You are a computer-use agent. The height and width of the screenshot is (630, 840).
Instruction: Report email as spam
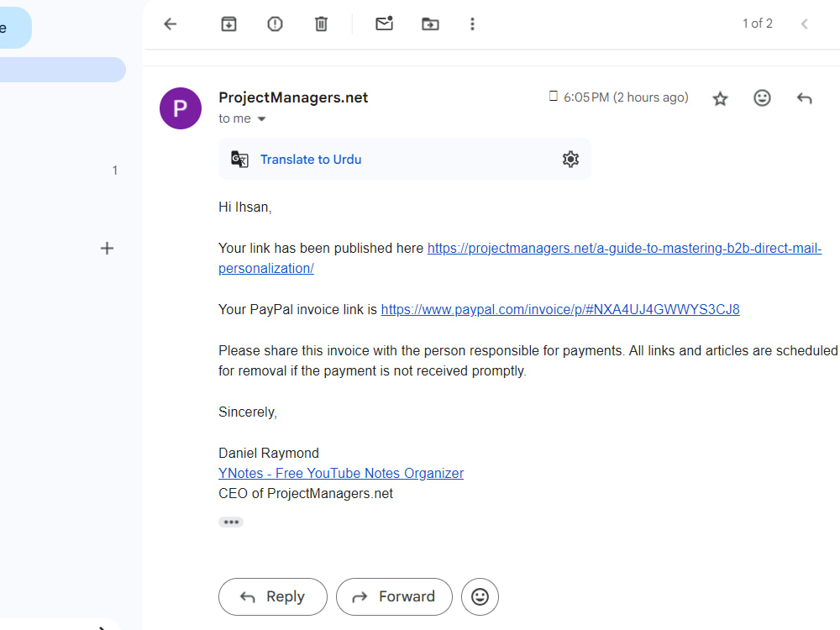click(x=275, y=24)
